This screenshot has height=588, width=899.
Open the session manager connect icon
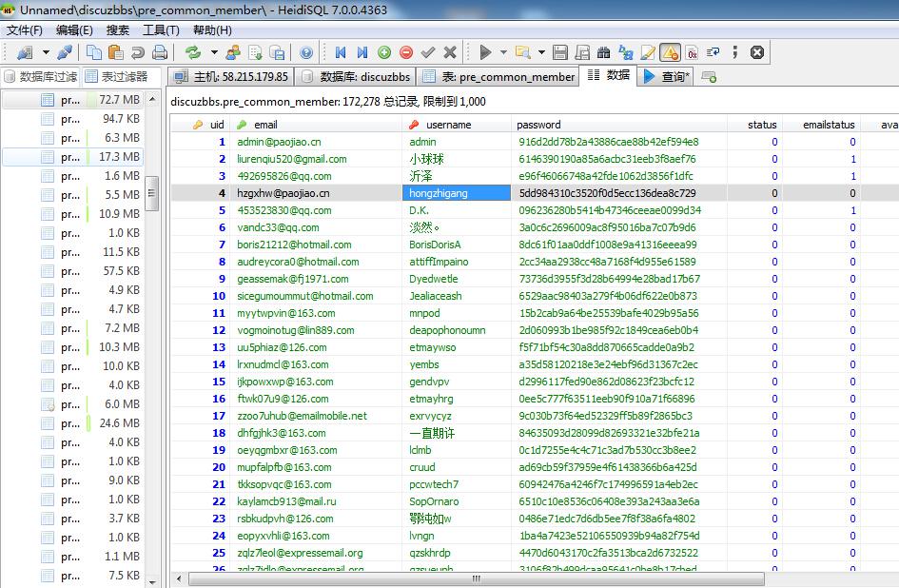(25, 52)
